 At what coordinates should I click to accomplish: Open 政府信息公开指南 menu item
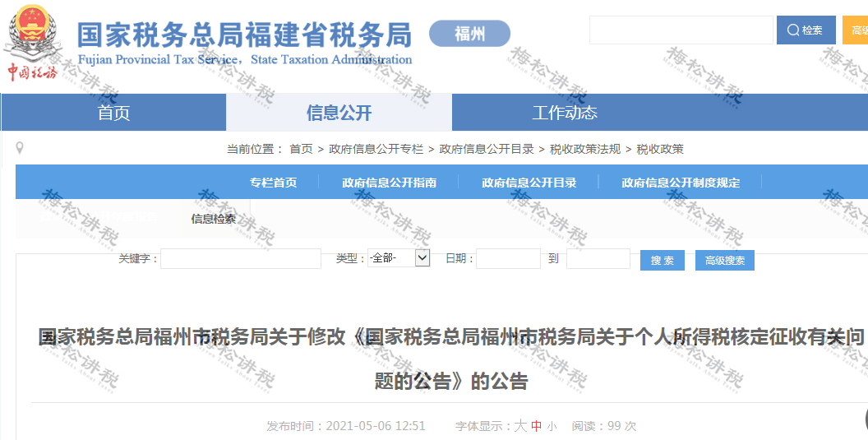coord(389,183)
